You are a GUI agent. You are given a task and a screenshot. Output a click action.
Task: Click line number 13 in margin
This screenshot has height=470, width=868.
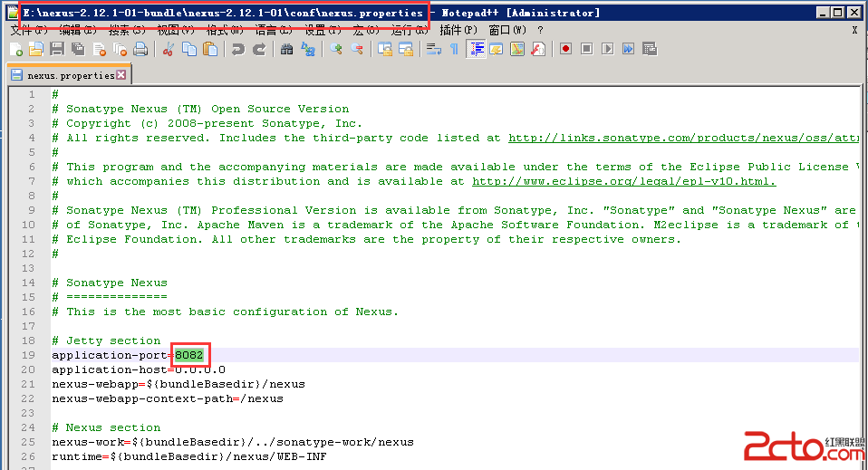point(28,268)
